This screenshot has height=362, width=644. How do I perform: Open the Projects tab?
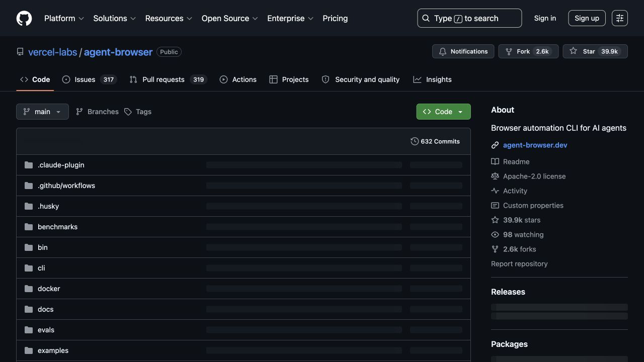[x=289, y=79]
